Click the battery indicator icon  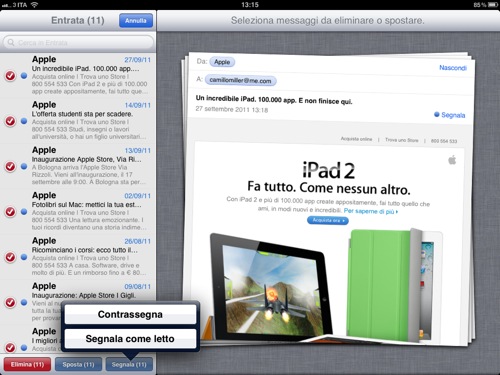click(x=493, y=5)
